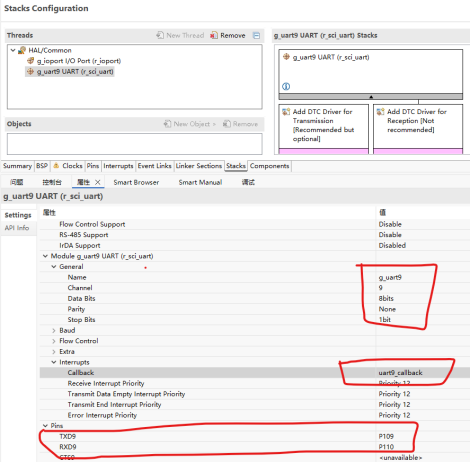The width and height of the screenshot is (471, 462).
Task: Collapse Threads panel with minimize icon
Action: pos(256,35)
